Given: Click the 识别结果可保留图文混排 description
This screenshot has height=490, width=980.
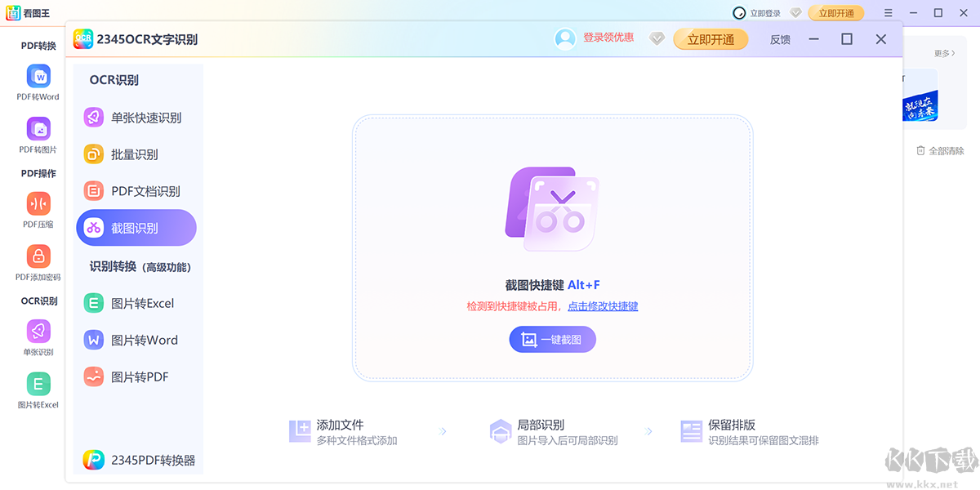Looking at the screenshot, I should [x=764, y=441].
